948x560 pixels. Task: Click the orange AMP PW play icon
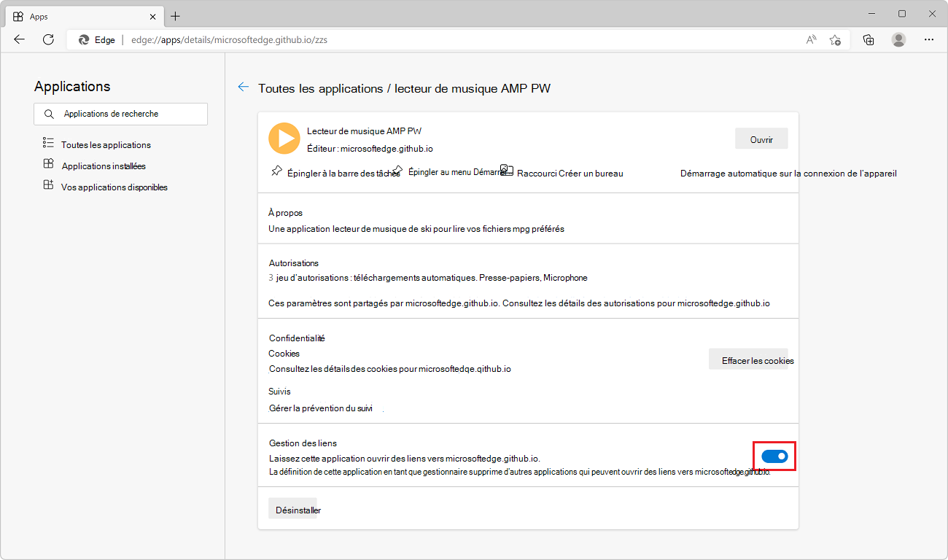click(284, 139)
